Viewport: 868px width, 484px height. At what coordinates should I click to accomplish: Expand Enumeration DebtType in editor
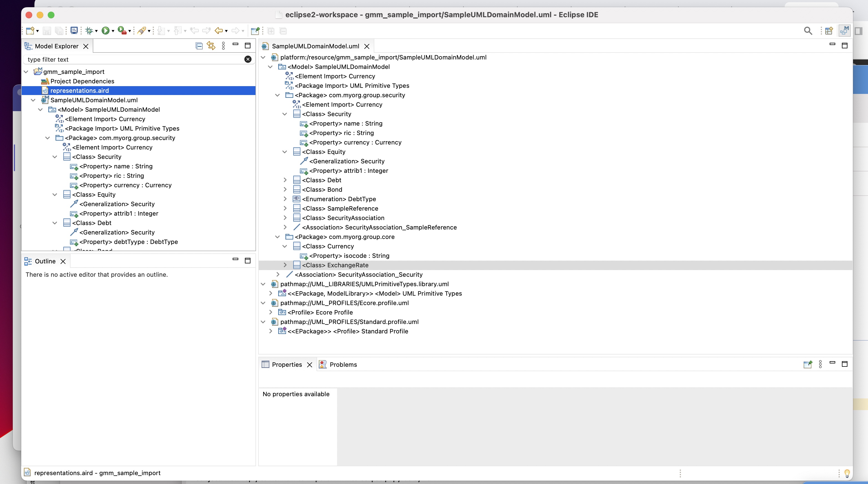coord(285,199)
